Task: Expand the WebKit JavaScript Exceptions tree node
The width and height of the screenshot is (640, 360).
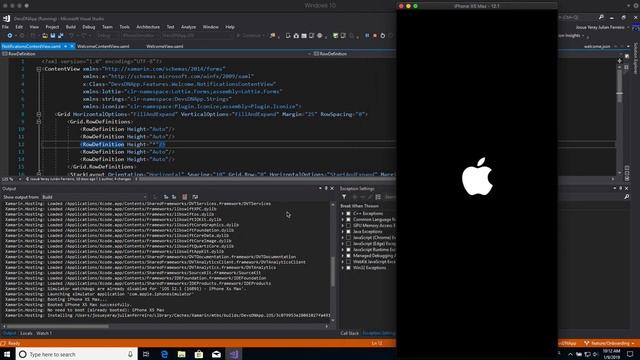Action: click(x=342, y=262)
